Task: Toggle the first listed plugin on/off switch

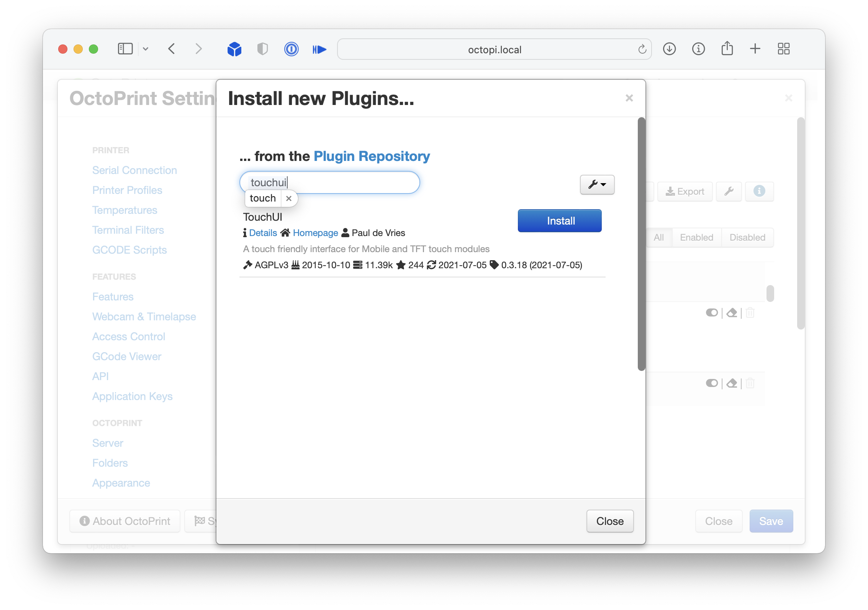Action: coord(712,313)
